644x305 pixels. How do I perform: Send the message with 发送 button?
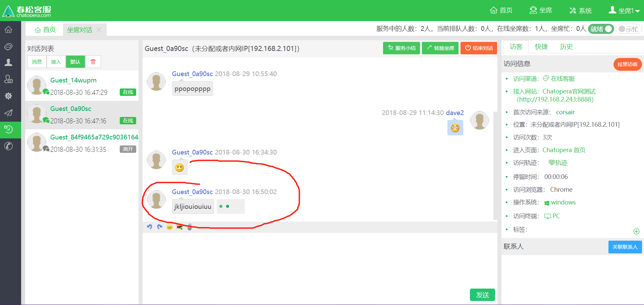482,295
